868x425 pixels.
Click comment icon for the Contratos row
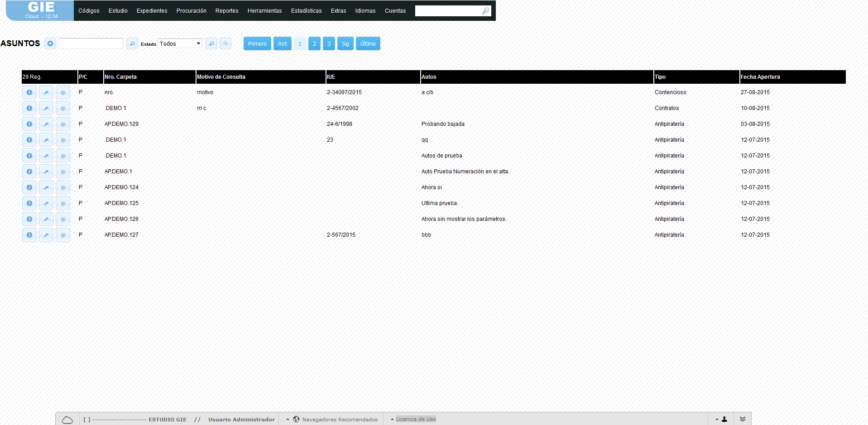[x=63, y=108]
